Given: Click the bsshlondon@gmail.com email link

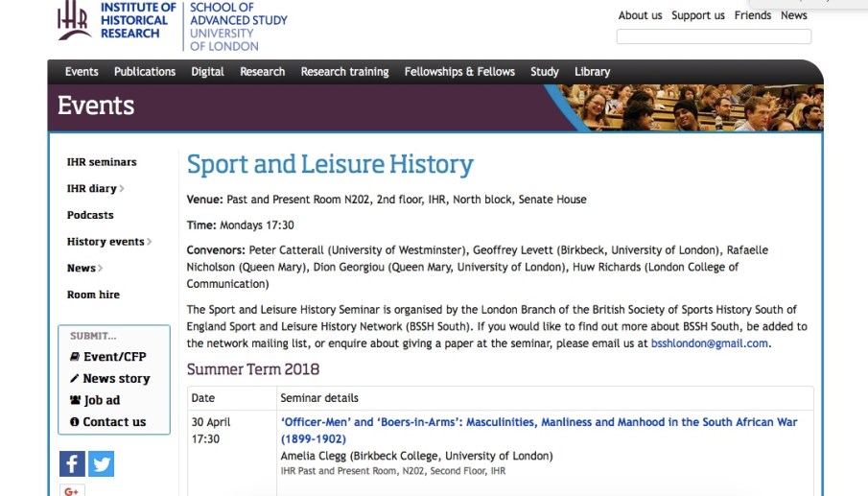Looking at the screenshot, I should coord(710,343).
